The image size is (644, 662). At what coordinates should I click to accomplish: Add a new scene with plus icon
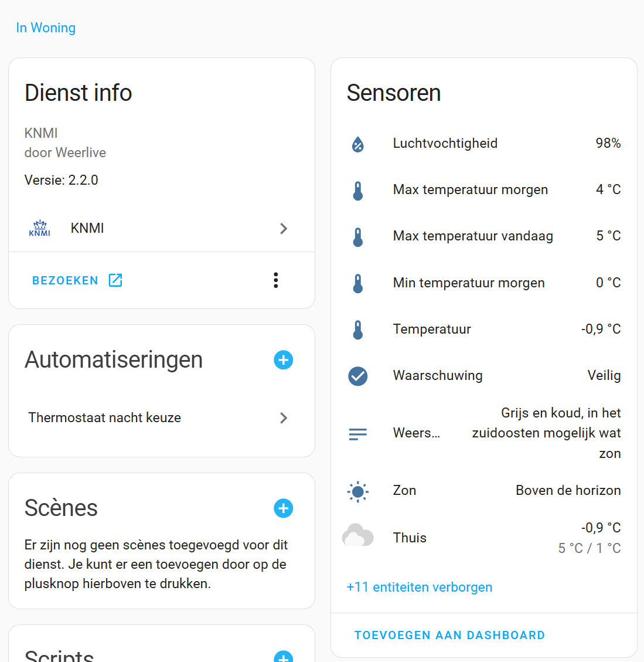click(x=284, y=508)
